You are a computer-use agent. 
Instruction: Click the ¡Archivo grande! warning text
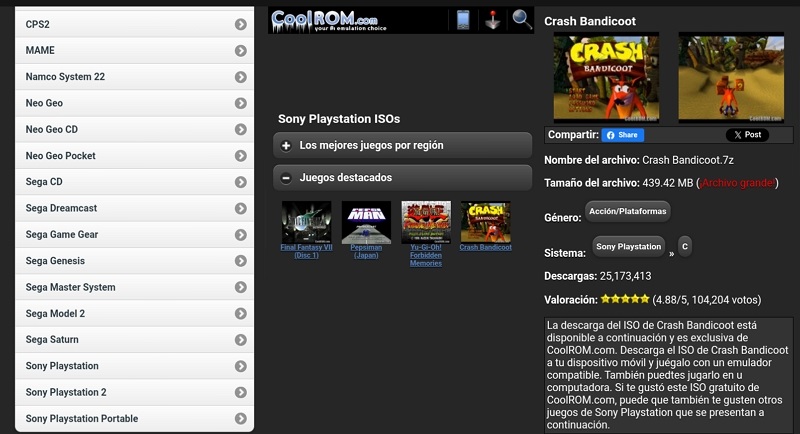tap(738, 183)
